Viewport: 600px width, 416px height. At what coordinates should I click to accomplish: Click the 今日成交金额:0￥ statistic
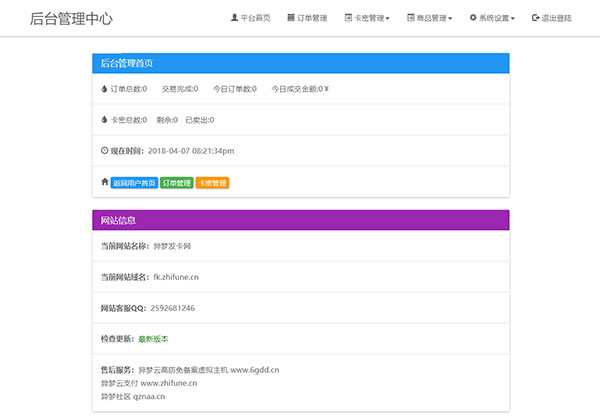[300, 89]
